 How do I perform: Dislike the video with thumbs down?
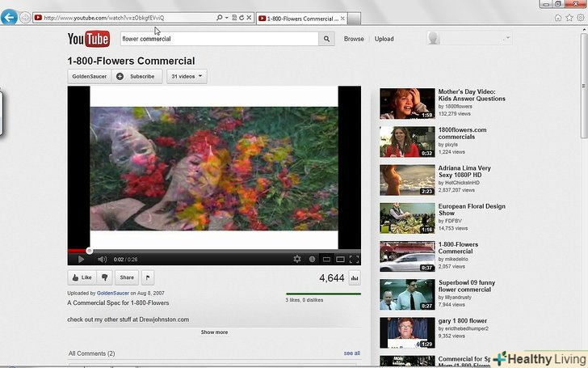coord(105,277)
